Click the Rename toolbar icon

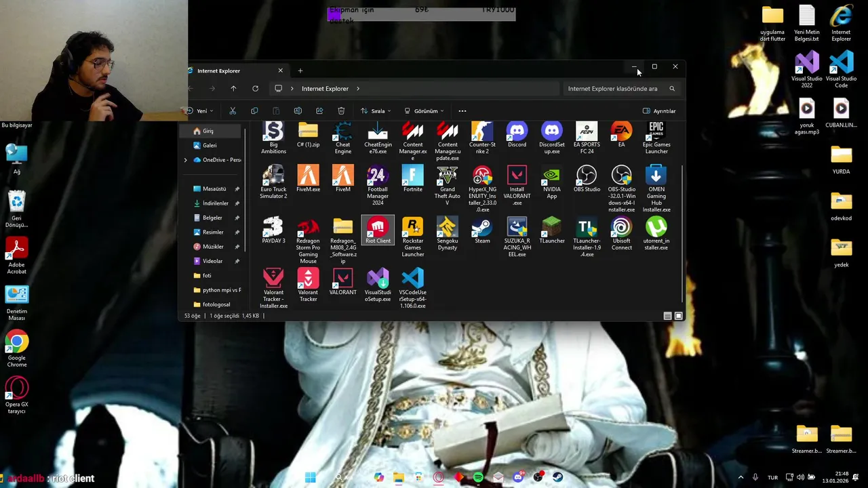coord(298,111)
